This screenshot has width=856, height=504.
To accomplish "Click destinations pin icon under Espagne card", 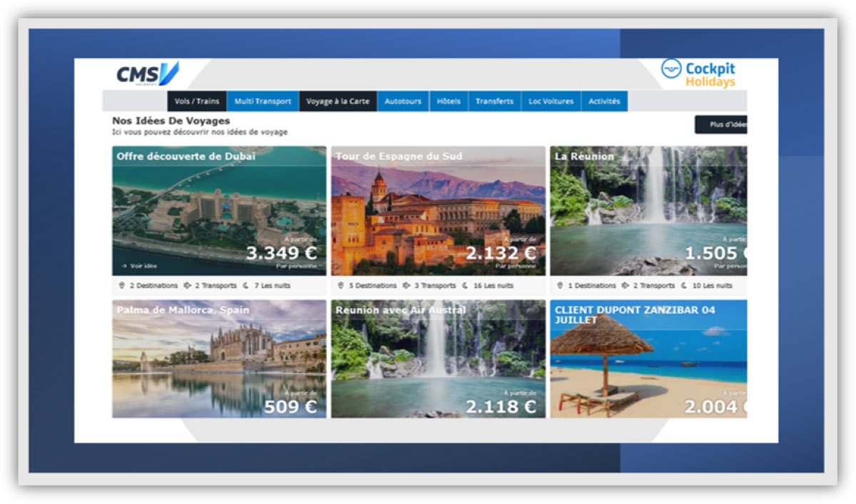I will [x=341, y=285].
